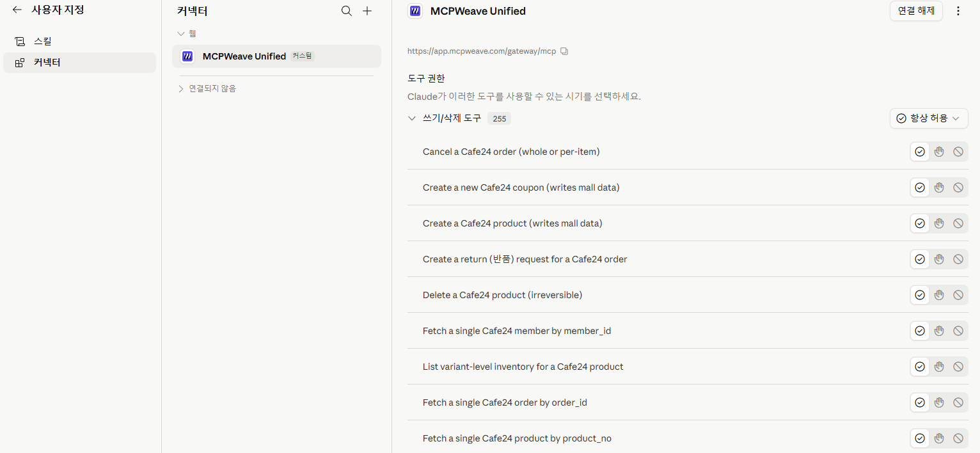Screen dimensions: 980x453
Task: Block the Delete a Cafe24 product tool
Action: pos(958,295)
